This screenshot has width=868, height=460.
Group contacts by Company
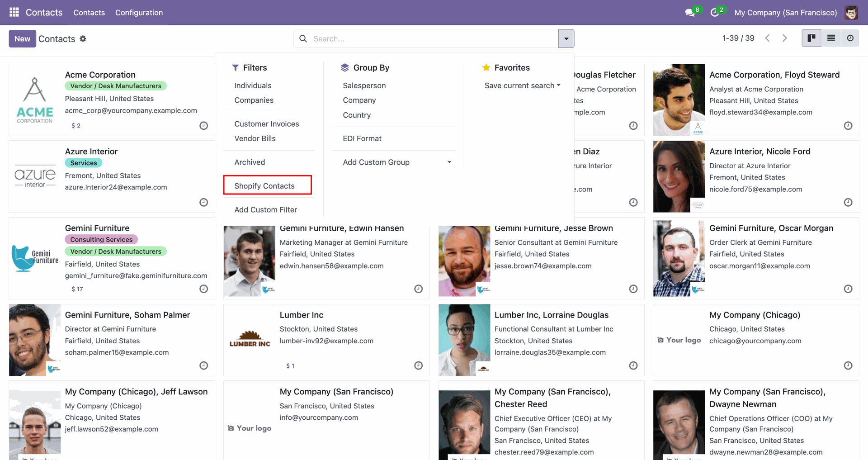(359, 100)
